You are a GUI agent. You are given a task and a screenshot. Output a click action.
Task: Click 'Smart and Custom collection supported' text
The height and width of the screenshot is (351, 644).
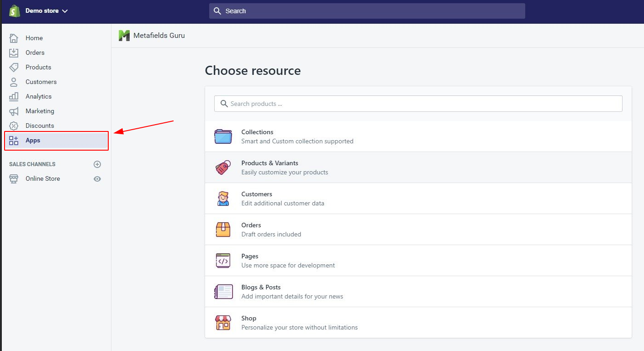(x=297, y=141)
